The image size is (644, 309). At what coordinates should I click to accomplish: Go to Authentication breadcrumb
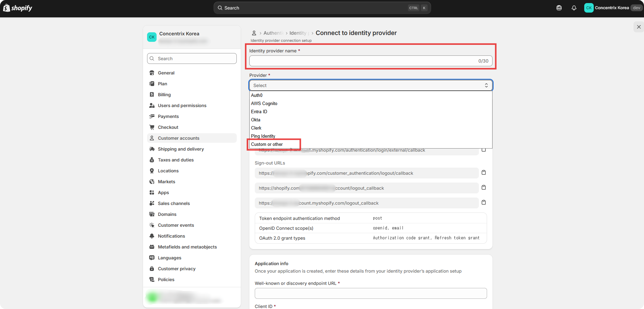pyautogui.click(x=273, y=33)
